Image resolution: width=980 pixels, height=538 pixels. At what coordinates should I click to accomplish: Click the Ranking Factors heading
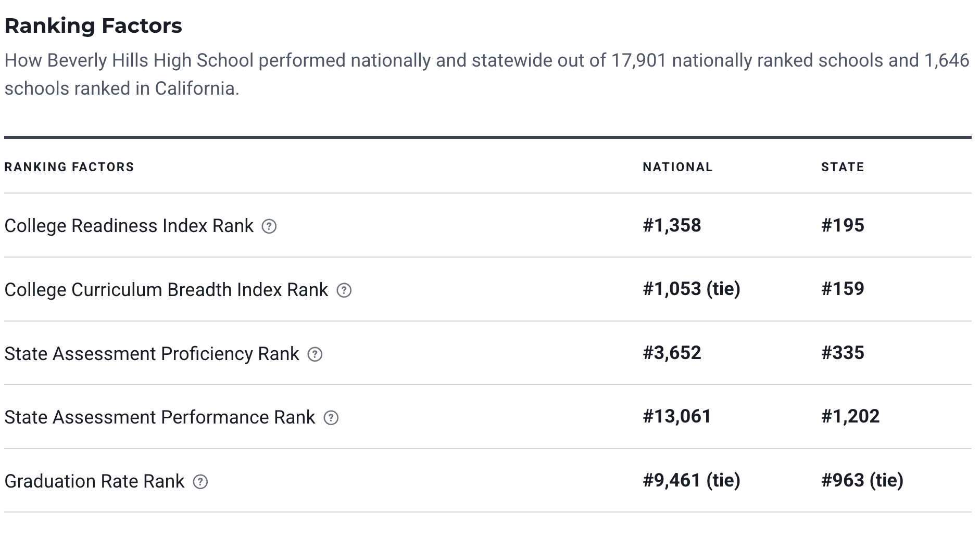click(93, 25)
